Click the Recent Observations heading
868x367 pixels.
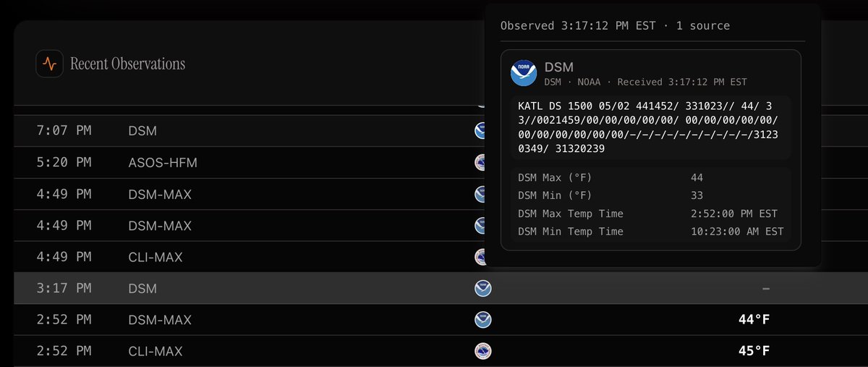pyautogui.click(x=127, y=64)
